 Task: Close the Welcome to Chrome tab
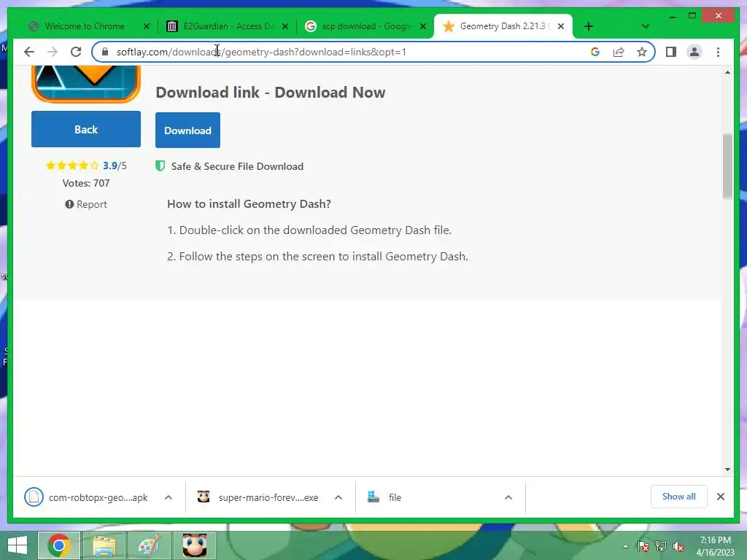click(147, 26)
